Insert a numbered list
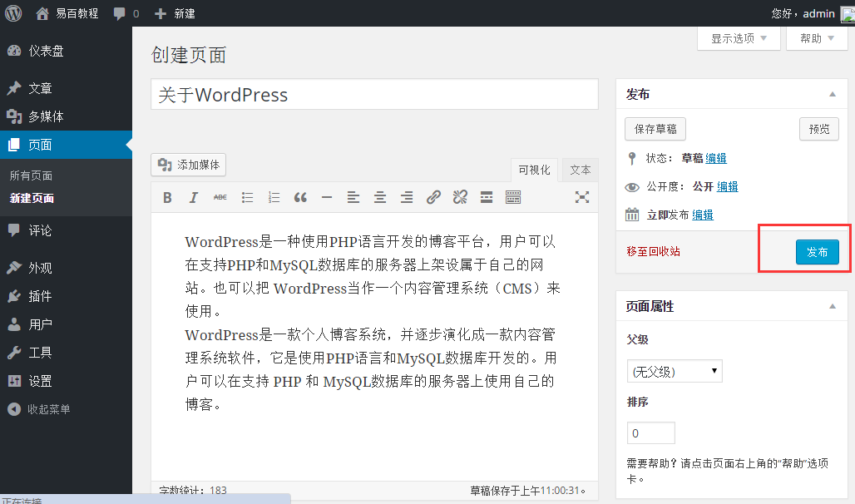Image resolution: width=855 pixels, height=504 pixels. pyautogui.click(x=274, y=197)
